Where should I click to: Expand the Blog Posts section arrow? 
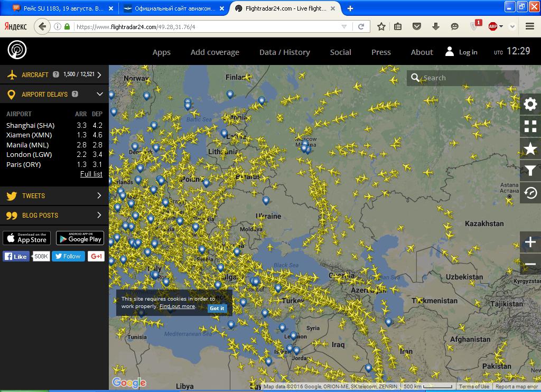pyautogui.click(x=99, y=216)
